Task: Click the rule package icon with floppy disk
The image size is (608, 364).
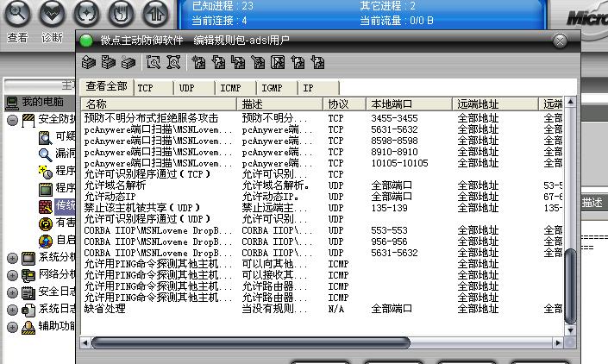Action: coord(108,62)
